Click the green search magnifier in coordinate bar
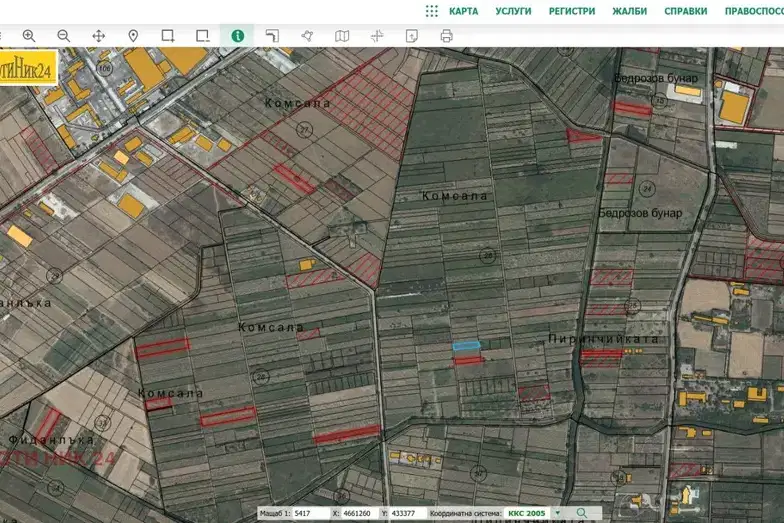 pyautogui.click(x=582, y=513)
